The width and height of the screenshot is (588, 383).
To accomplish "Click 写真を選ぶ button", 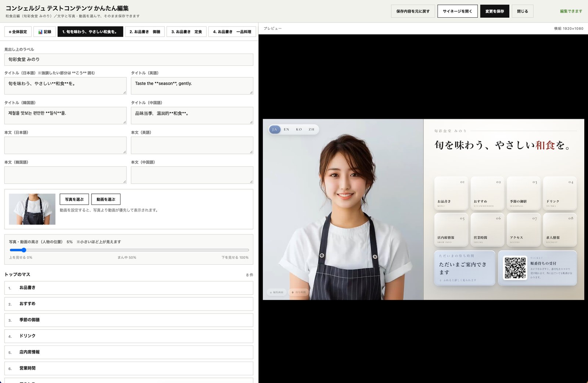I will pos(74,199).
